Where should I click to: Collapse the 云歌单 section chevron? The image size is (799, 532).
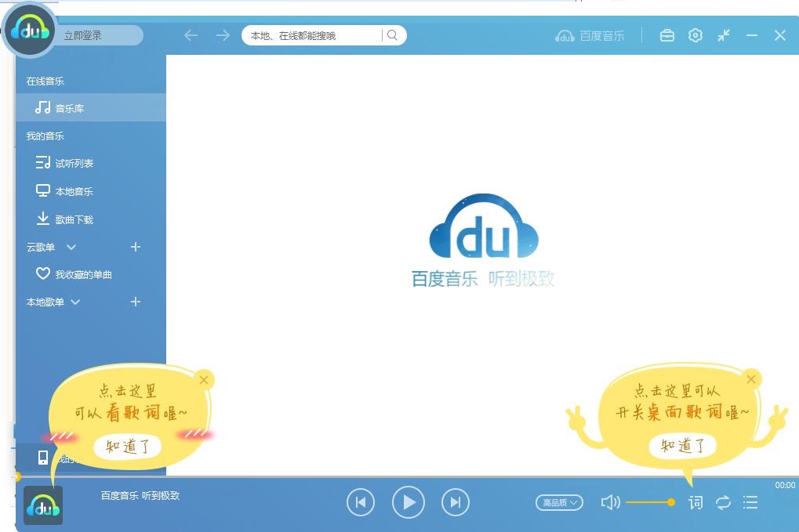click(71, 248)
